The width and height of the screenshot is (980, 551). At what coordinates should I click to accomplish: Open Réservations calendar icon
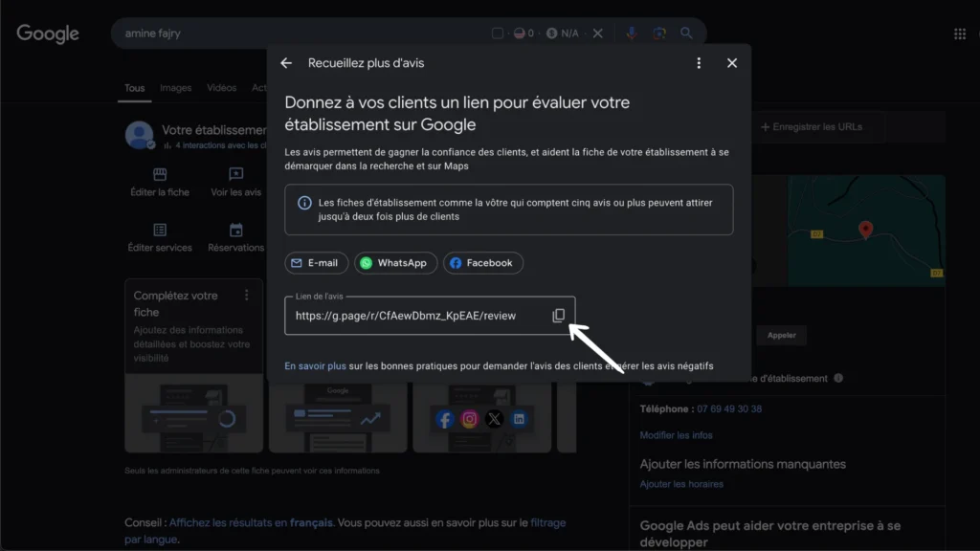(x=235, y=230)
